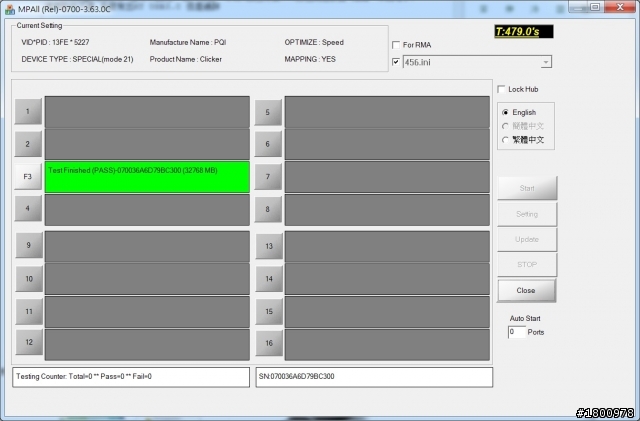Click port button 11
This screenshot has width=640, height=421.
(29, 312)
